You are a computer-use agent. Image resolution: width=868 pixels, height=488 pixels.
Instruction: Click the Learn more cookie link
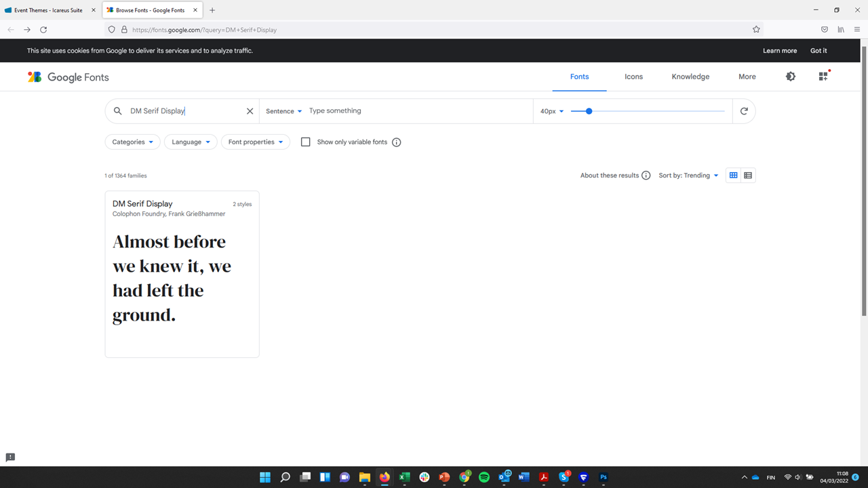click(780, 51)
